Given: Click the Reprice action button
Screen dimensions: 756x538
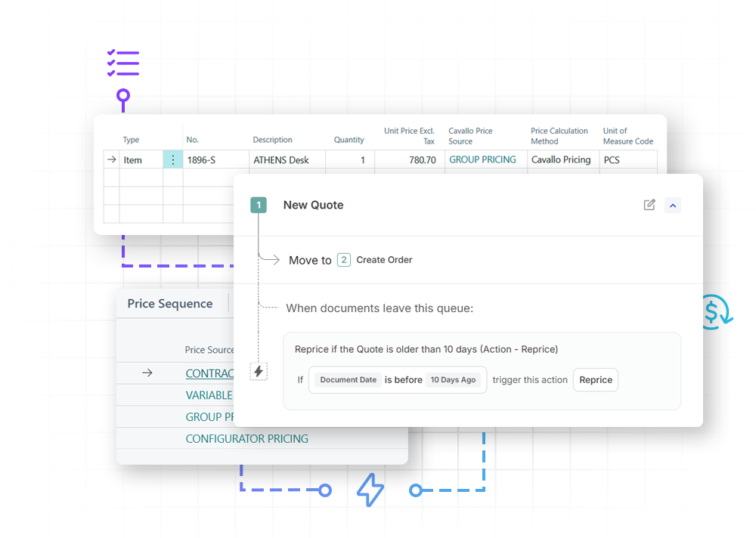Looking at the screenshot, I should pyautogui.click(x=596, y=380).
